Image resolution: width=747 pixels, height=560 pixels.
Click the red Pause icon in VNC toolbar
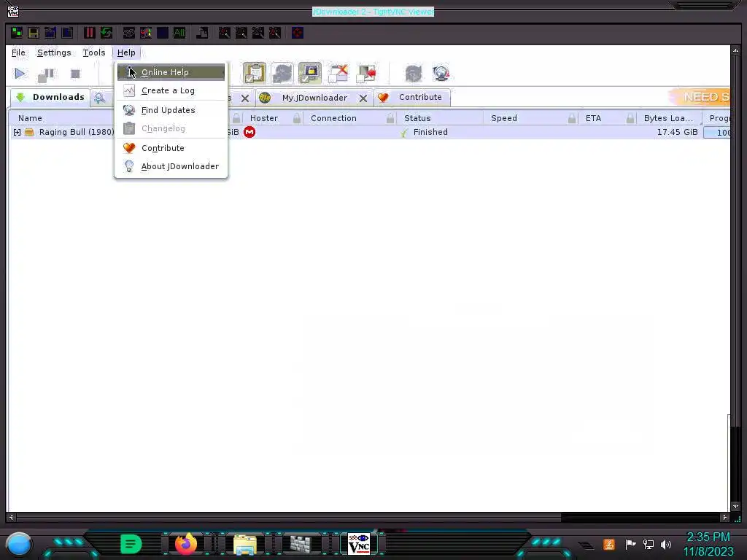(x=89, y=33)
